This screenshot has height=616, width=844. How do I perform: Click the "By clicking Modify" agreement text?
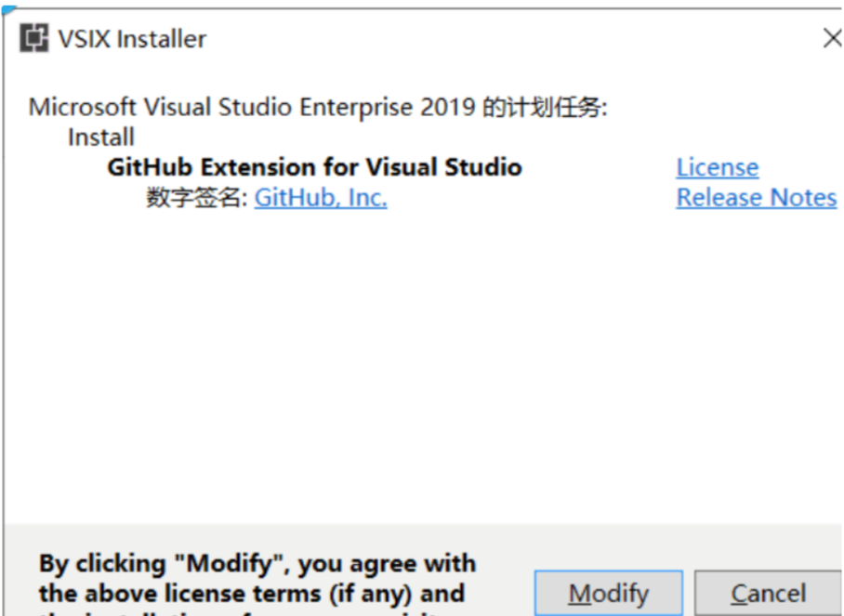[257, 563]
